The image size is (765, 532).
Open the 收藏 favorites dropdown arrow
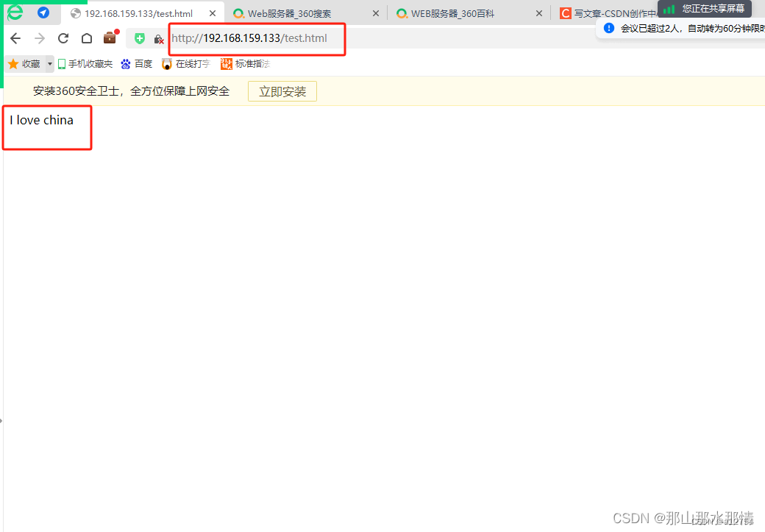[49, 63]
